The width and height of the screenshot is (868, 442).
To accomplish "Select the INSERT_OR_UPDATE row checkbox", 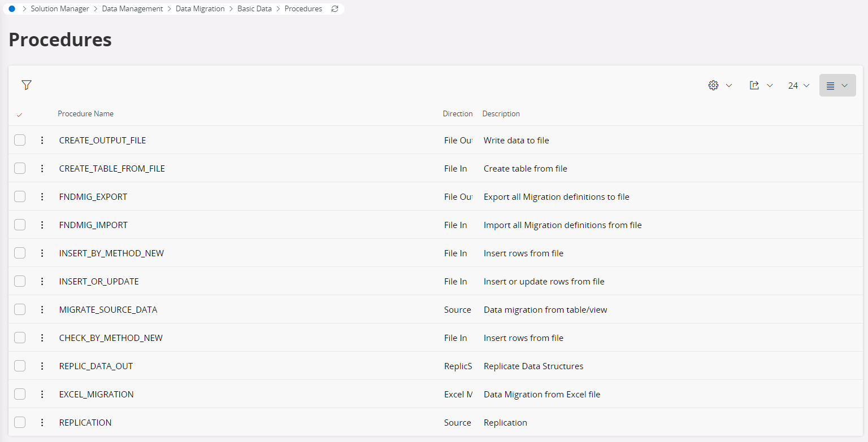I will (x=20, y=281).
